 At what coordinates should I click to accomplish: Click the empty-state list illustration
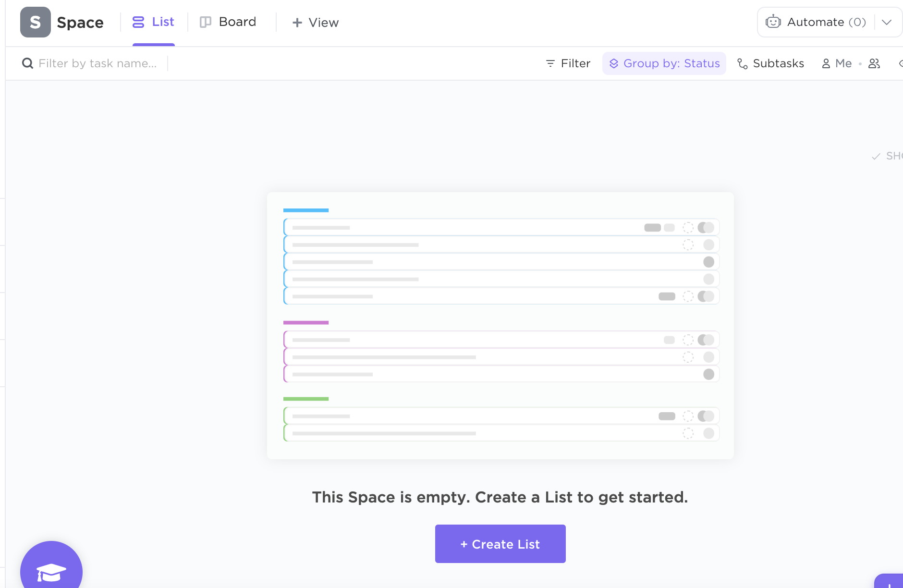[x=500, y=325]
